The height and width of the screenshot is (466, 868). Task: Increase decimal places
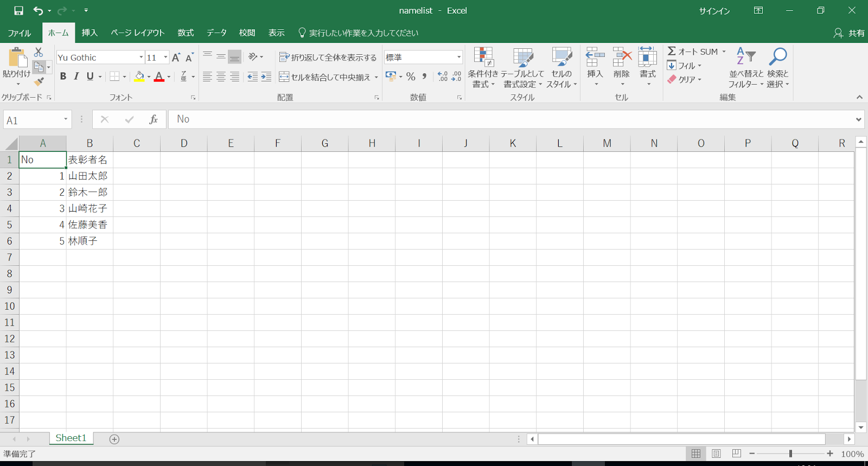(443, 76)
